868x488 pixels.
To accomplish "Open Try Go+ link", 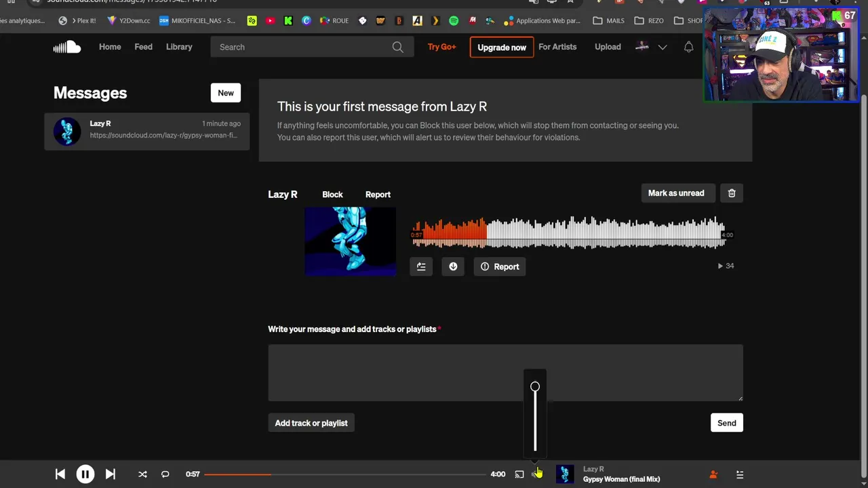I will 442,47.
